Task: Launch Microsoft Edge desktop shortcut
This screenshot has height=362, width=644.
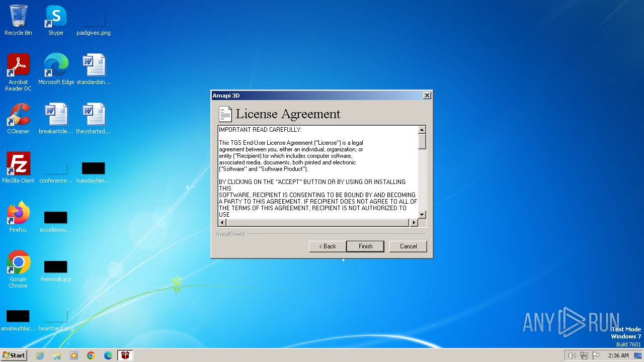Action: point(56,69)
